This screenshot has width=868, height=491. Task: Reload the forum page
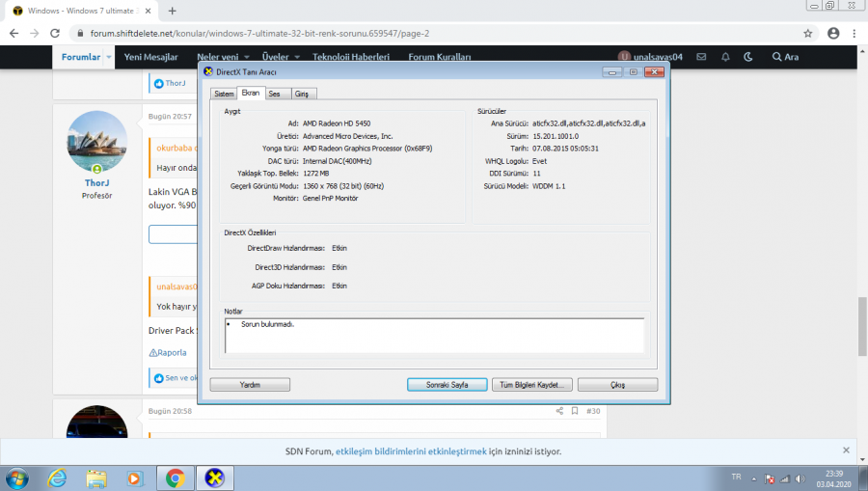point(55,33)
